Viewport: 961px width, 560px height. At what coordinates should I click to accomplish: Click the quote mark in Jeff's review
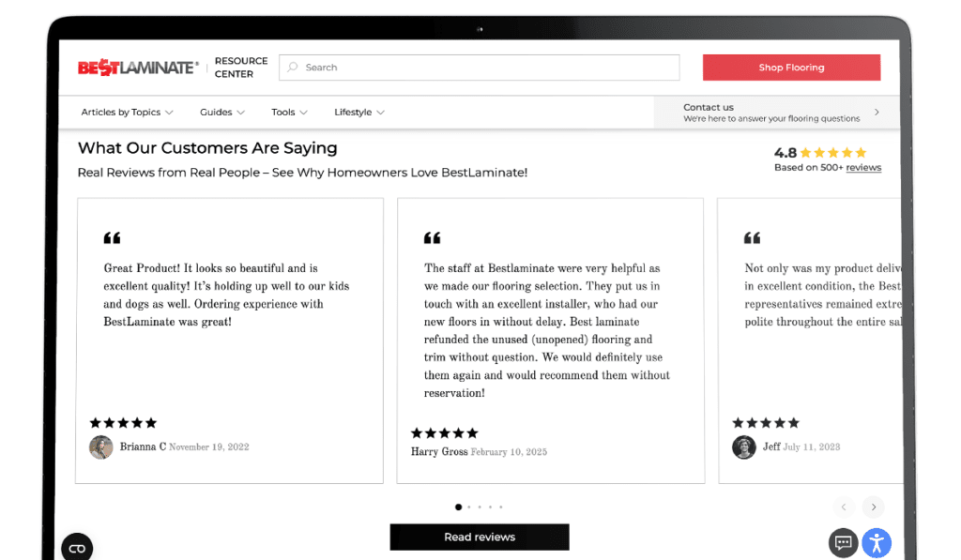click(752, 237)
